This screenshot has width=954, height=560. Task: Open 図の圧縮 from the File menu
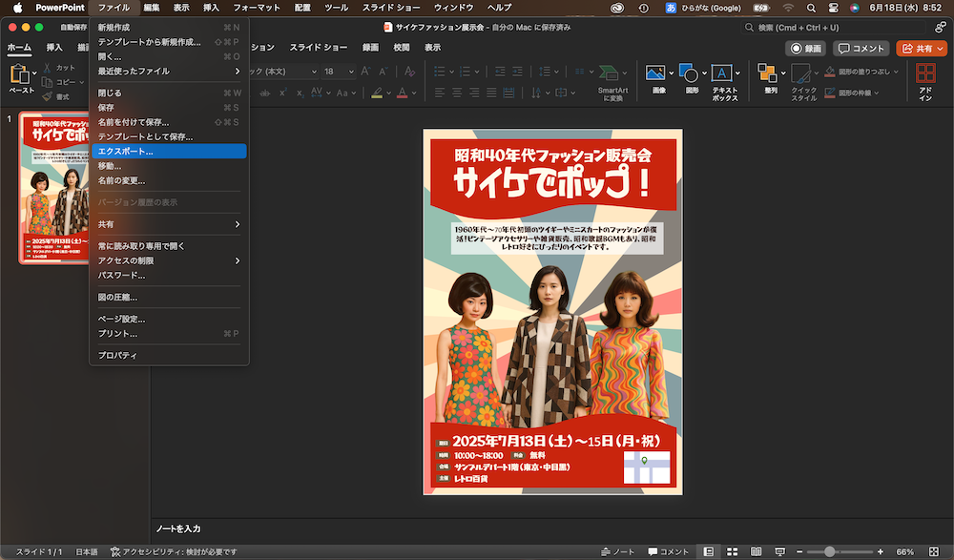pyautogui.click(x=169, y=297)
